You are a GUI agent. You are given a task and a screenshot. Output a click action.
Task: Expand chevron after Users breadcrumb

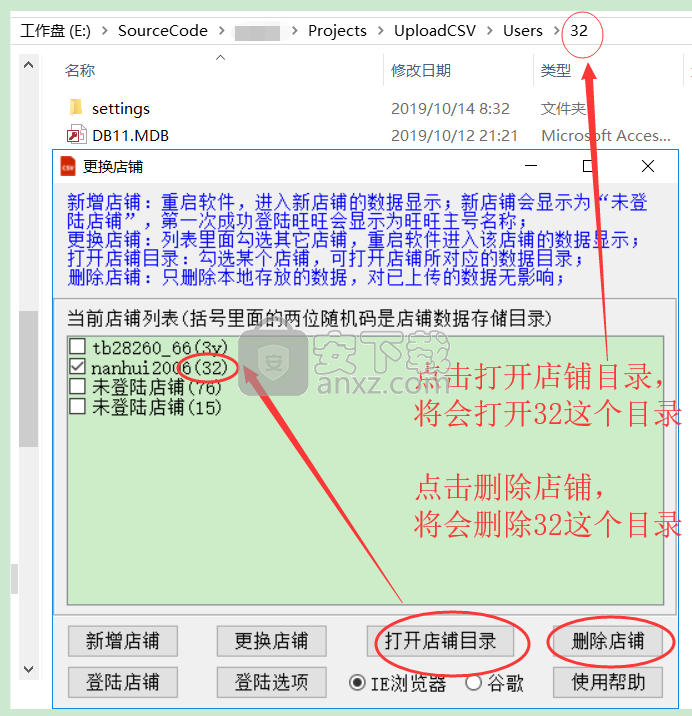556,31
